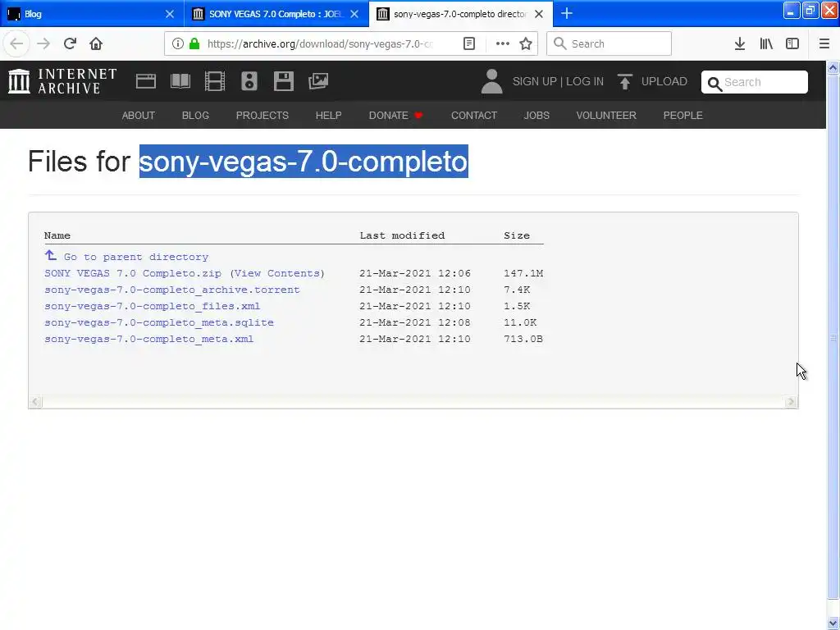This screenshot has width=840, height=630.
Task: Click file list scroll-left arrow
Action: [x=35, y=402]
